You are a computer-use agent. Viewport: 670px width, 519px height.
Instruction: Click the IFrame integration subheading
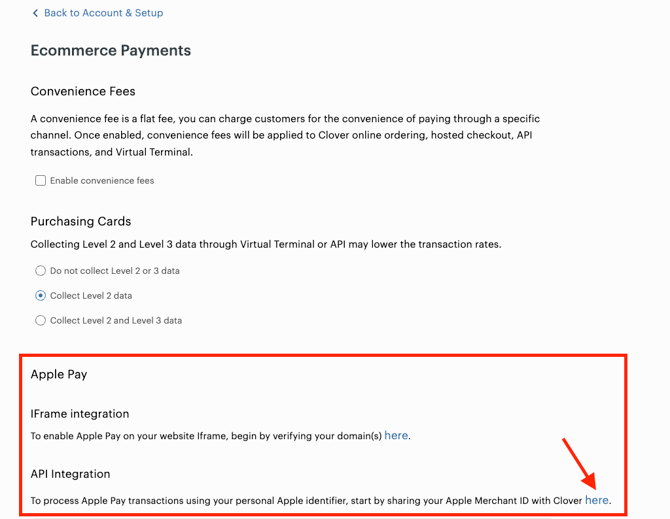click(80, 414)
